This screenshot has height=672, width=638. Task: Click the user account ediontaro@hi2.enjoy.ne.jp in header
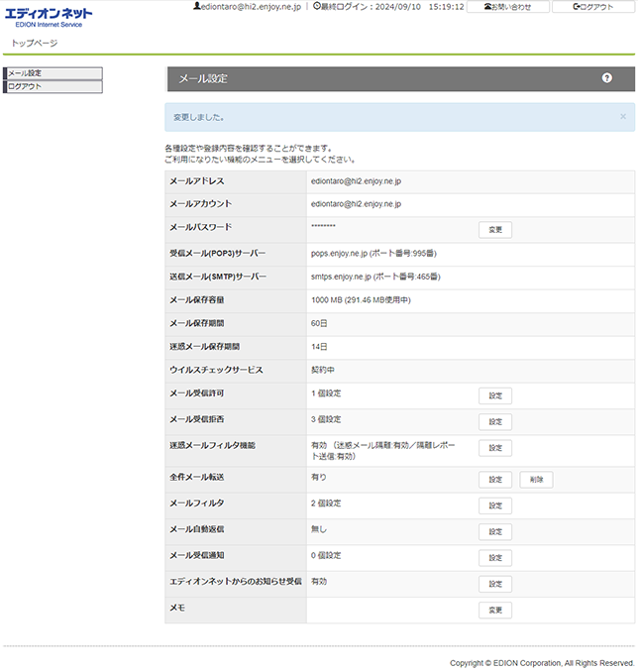(x=246, y=7)
